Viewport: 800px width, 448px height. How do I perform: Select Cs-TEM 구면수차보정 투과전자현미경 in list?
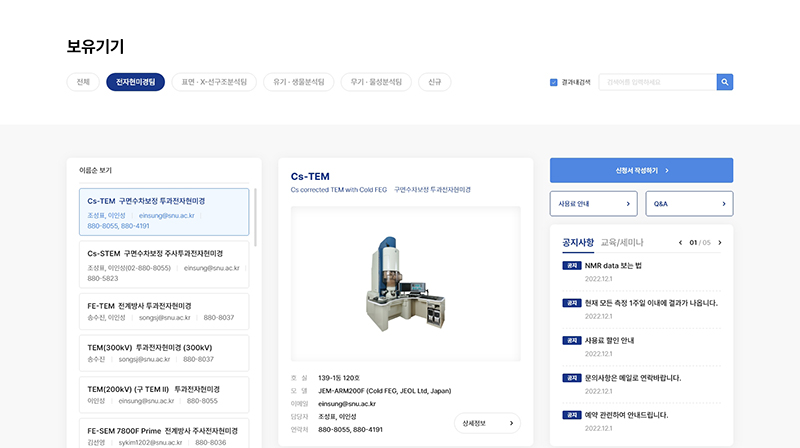pyautogui.click(x=164, y=212)
